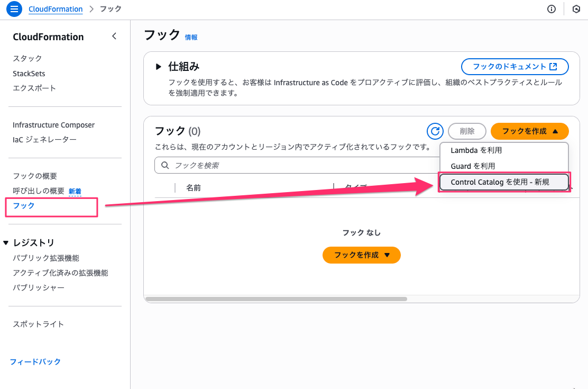Open アクティブ化済みの拡張機能 in sidebar
Viewport: 588px width, 389px height.
[x=60, y=273]
